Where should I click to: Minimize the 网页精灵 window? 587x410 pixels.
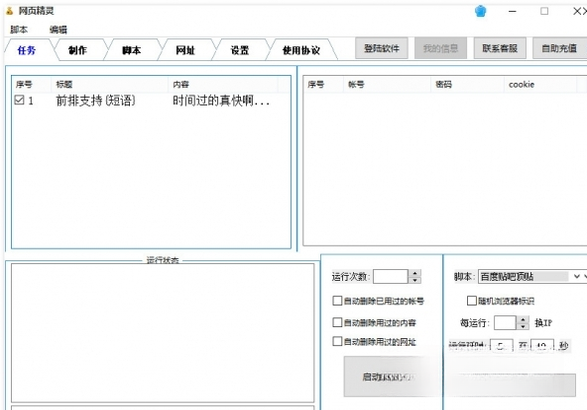[513, 12]
